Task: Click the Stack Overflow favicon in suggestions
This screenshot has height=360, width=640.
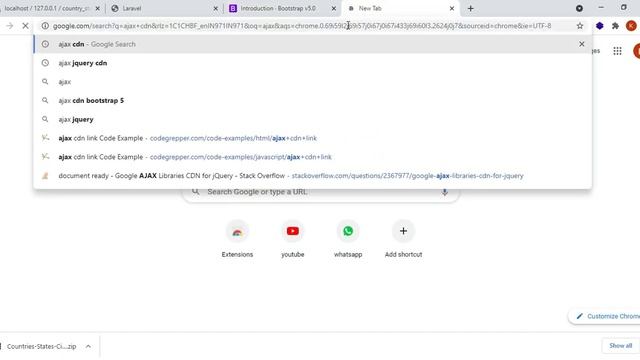Action: (x=45, y=176)
